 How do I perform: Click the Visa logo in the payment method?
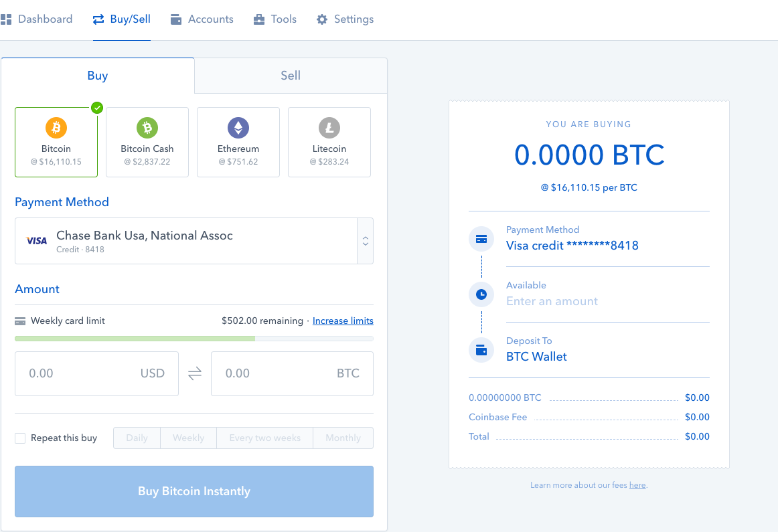point(37,241)
